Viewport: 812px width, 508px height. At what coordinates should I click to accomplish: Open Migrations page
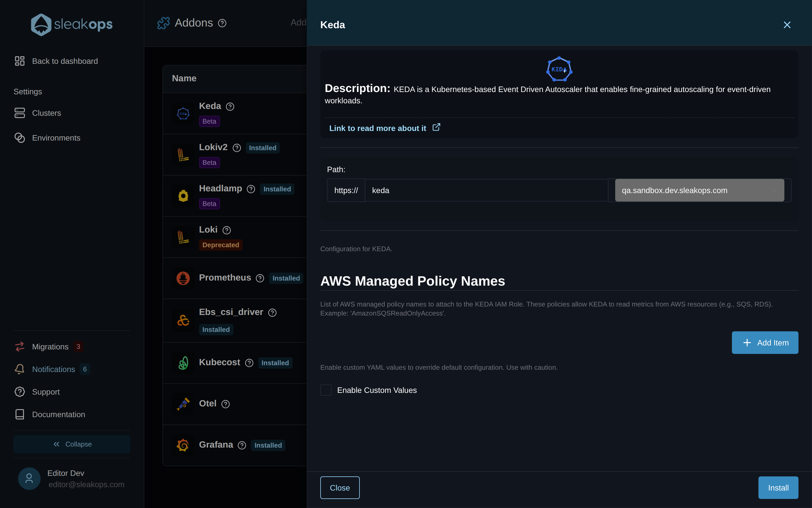coord(42,346)
